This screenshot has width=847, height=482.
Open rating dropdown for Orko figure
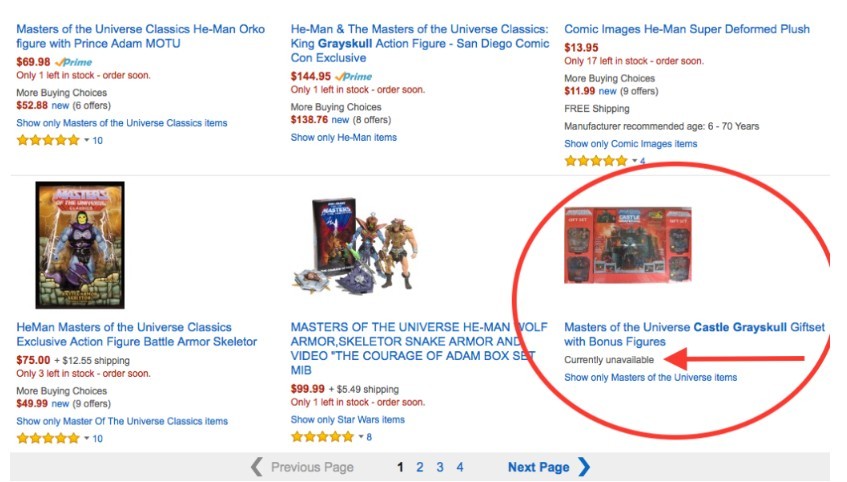(x=86, y=140)
